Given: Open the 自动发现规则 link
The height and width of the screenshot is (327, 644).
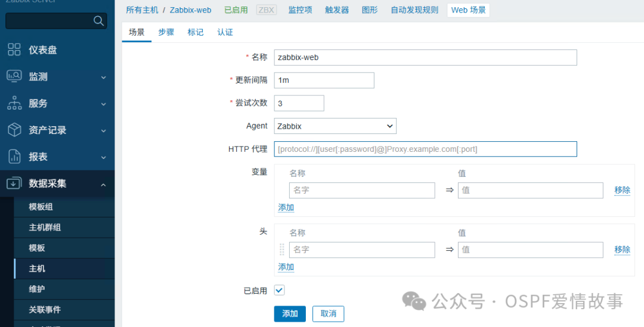Looking at the screenshot, I should click(414, 10).
